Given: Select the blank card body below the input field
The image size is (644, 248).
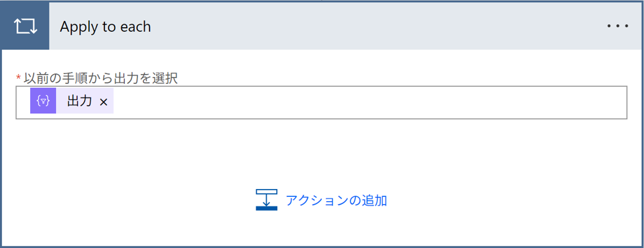Looking at the screenshot, I should point(321,152).
